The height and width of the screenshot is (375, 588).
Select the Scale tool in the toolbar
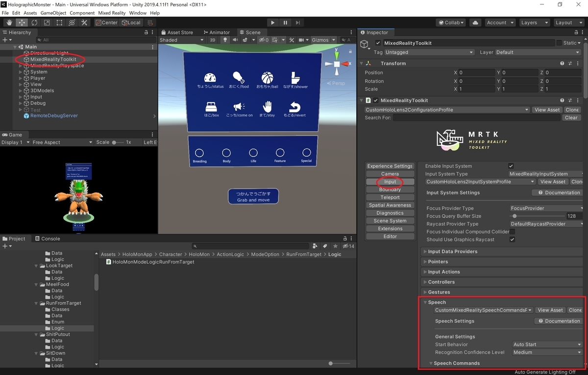(x=47, y=23)
